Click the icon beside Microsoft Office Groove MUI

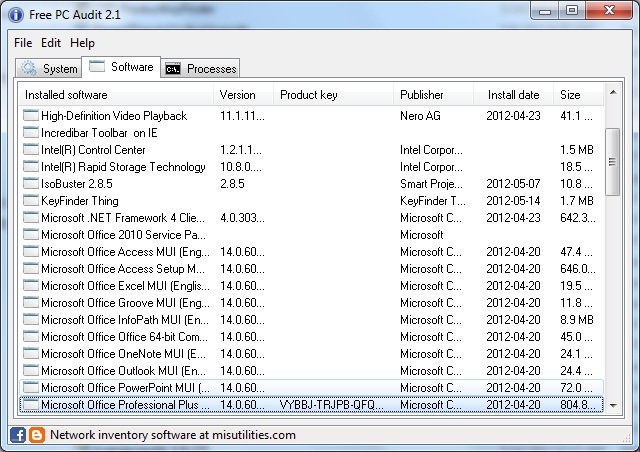[31, 303]
